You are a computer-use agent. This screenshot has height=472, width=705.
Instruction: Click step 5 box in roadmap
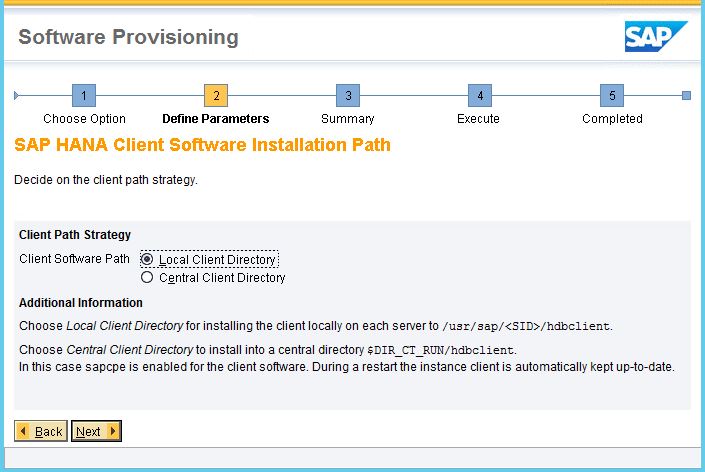pos(612,95)
